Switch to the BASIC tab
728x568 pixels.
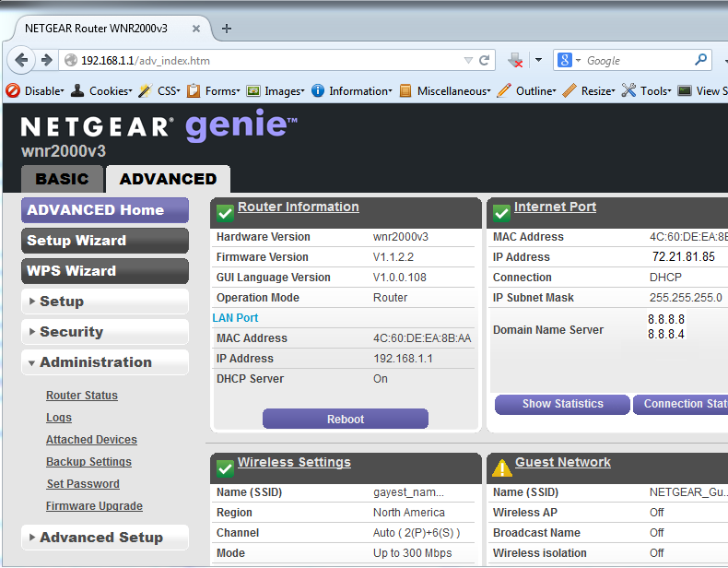[x=63, y=179]
